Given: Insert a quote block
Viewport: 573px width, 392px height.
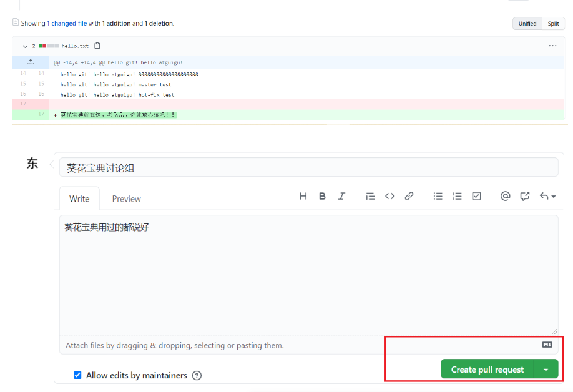Looking at the screenshot, I should click(x=370, y=196).
